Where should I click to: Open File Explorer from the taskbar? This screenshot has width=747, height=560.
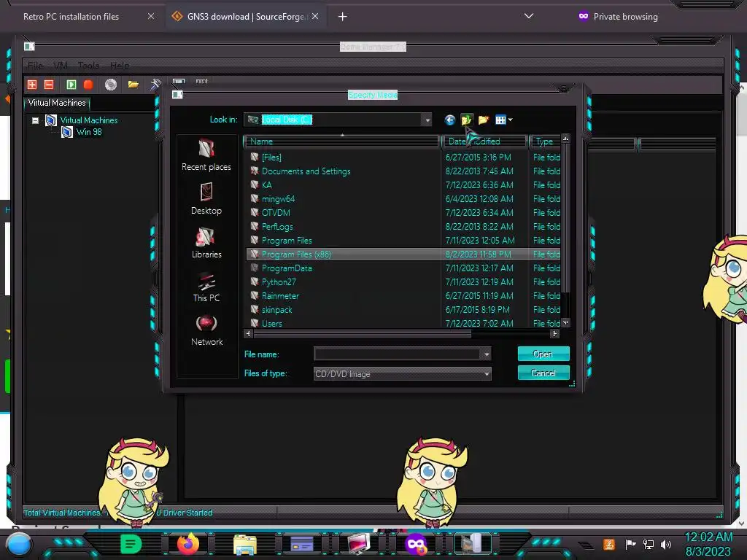coord(245,544)
